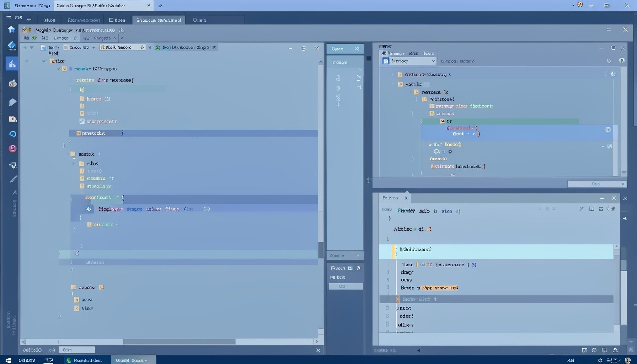Expand the 'Pnolltore' tree node

pyautogui.click(x=417, y=99)
